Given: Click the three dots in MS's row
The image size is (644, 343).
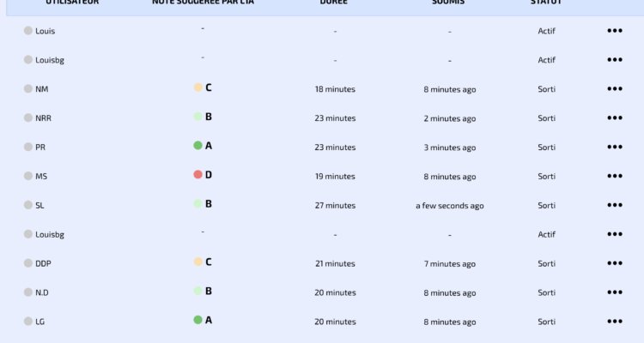Looking at the screenshot, I should coord(614,177).
